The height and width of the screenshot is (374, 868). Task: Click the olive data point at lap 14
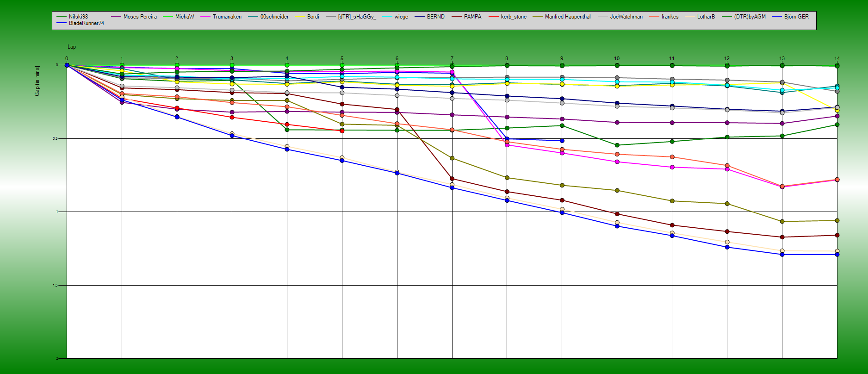pyautogui.click(x=837, y=221)
